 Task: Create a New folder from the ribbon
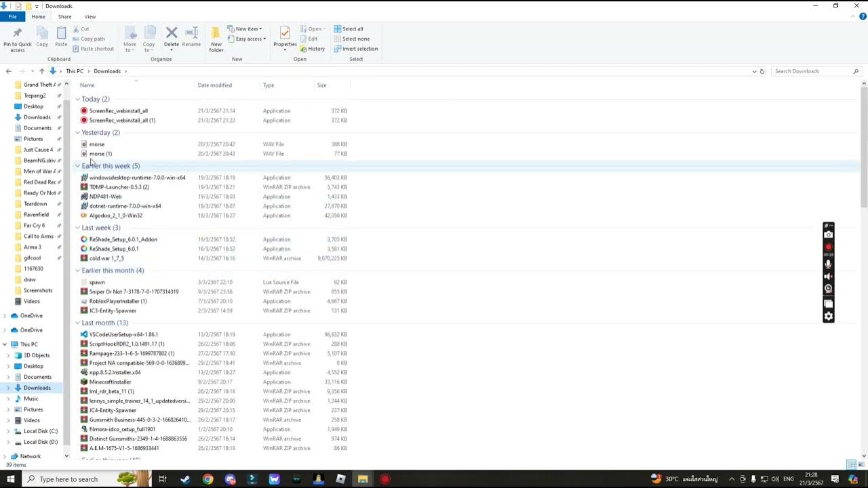(216, 39)
